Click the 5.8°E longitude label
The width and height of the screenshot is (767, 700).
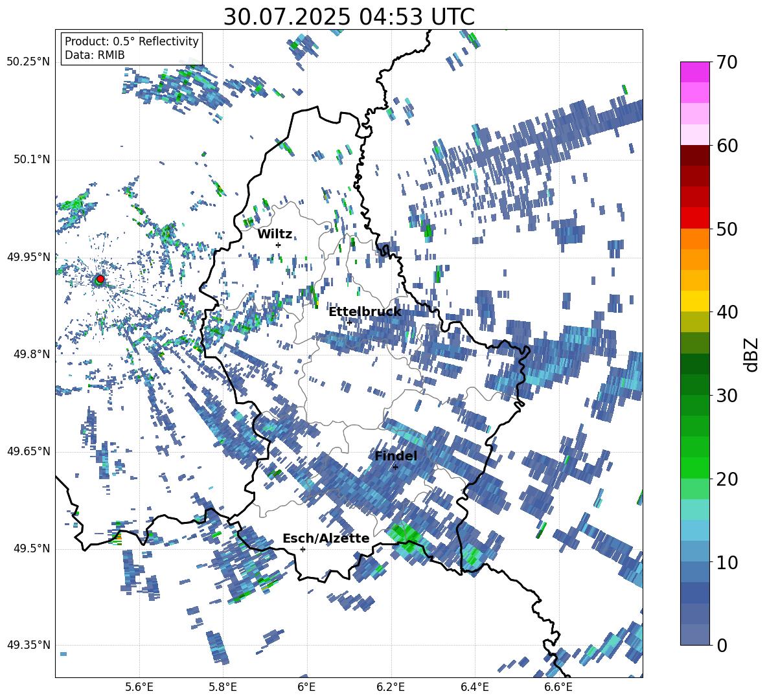tap(223, 687)
